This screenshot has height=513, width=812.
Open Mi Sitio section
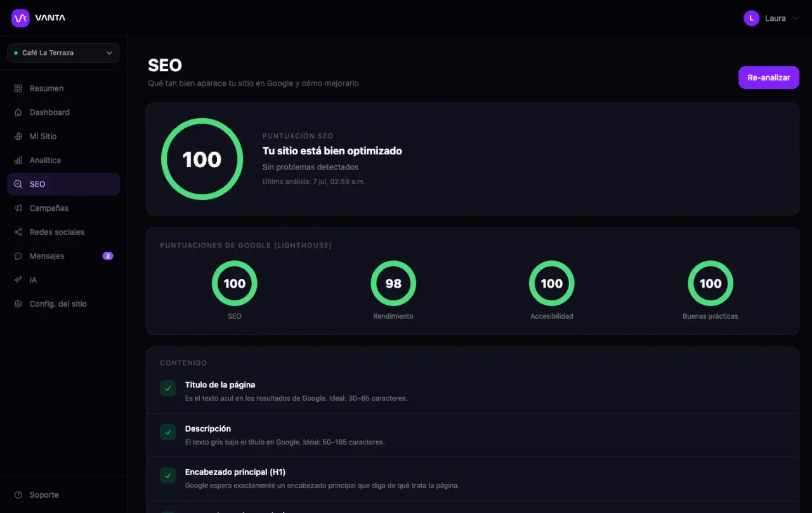[63, 137]
